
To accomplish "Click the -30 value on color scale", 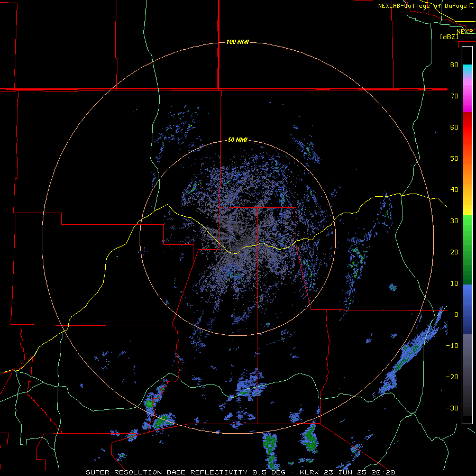I will coord(452,408).
